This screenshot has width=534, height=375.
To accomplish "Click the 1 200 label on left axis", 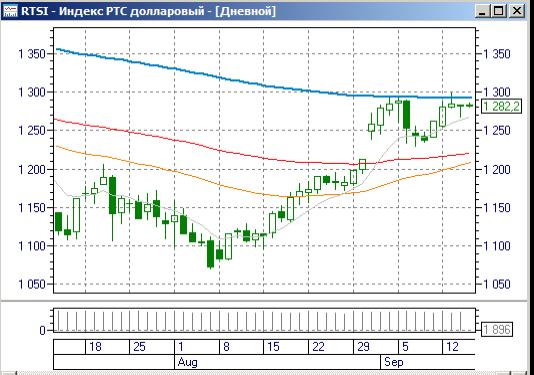I will click(x=32, y=169).
